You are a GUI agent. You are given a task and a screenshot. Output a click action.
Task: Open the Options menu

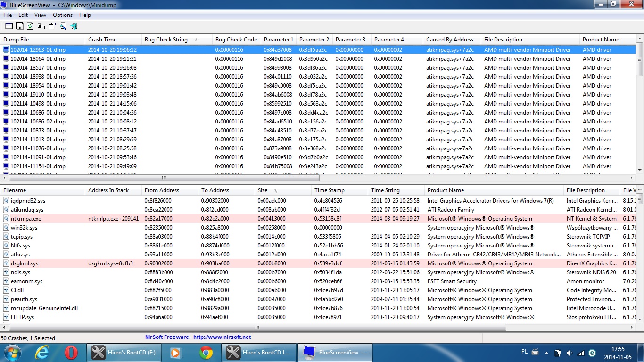[63, 15]
